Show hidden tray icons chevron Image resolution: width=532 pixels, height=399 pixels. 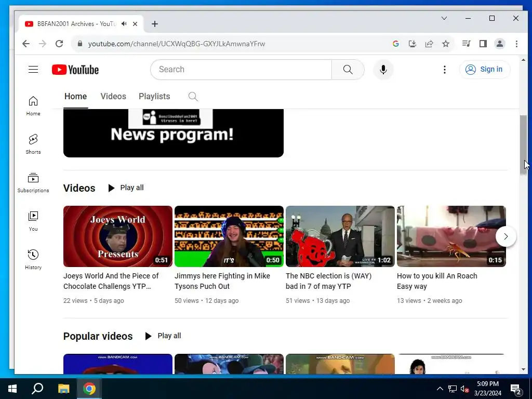click(x=440, y=389)
